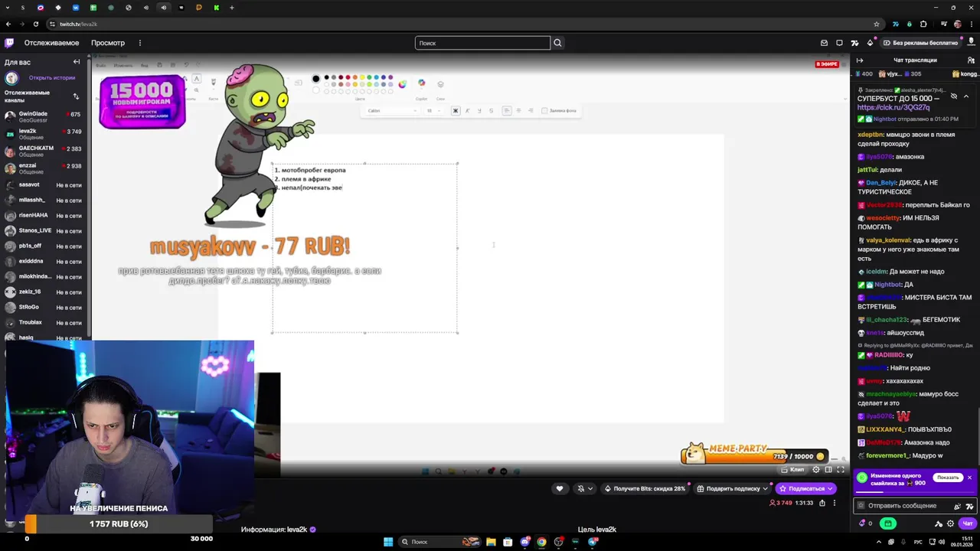980x551 pixels.
Task: Open Telegram from the taskbar
Action: [x=593, y=542]
